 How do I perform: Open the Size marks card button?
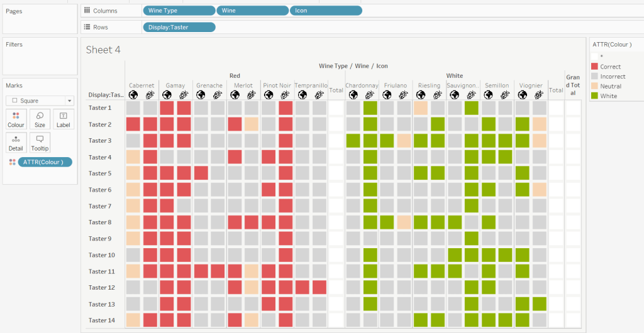40,119
